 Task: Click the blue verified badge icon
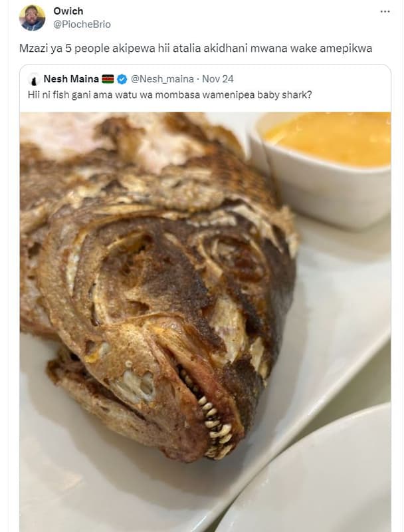123,79
